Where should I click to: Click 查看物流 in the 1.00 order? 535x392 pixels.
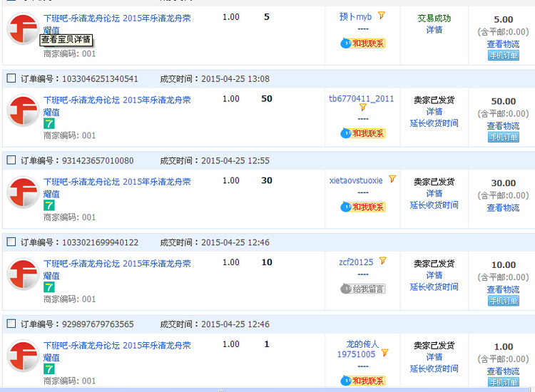504,371
